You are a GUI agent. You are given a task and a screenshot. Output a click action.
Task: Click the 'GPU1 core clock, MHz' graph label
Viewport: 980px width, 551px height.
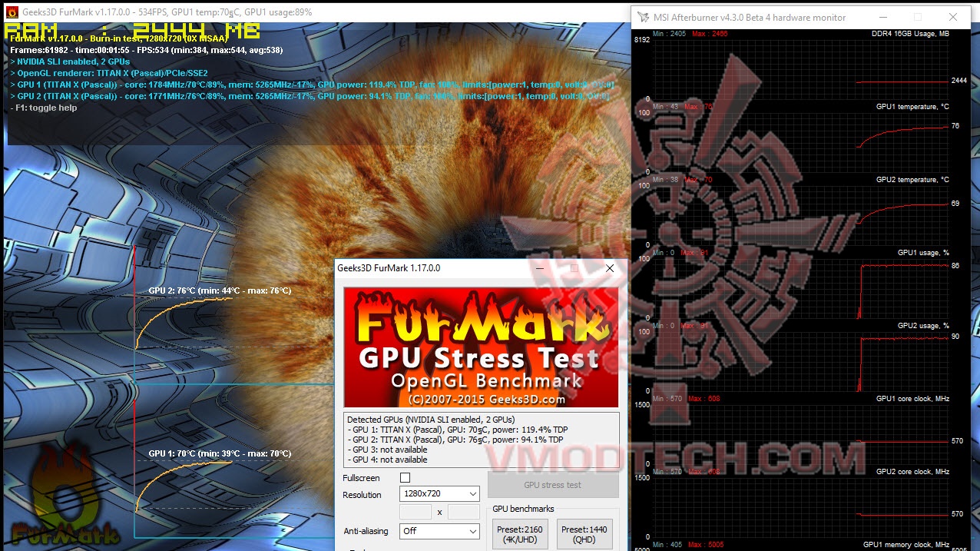click(912, 399)
